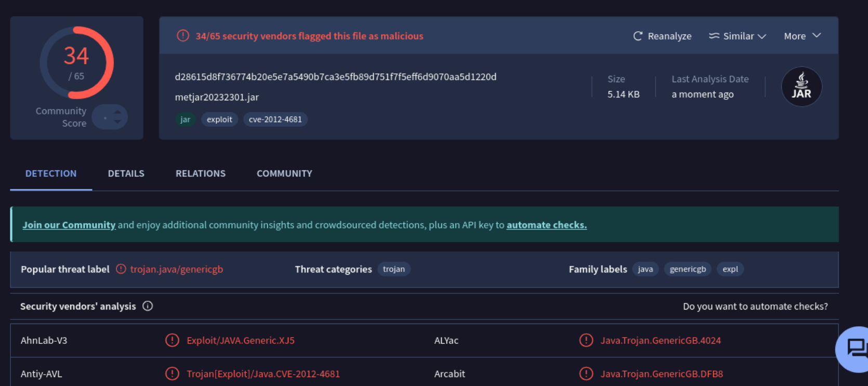Open the Relations tab
The width and height of the screenshot is (868, 386).
200,173
